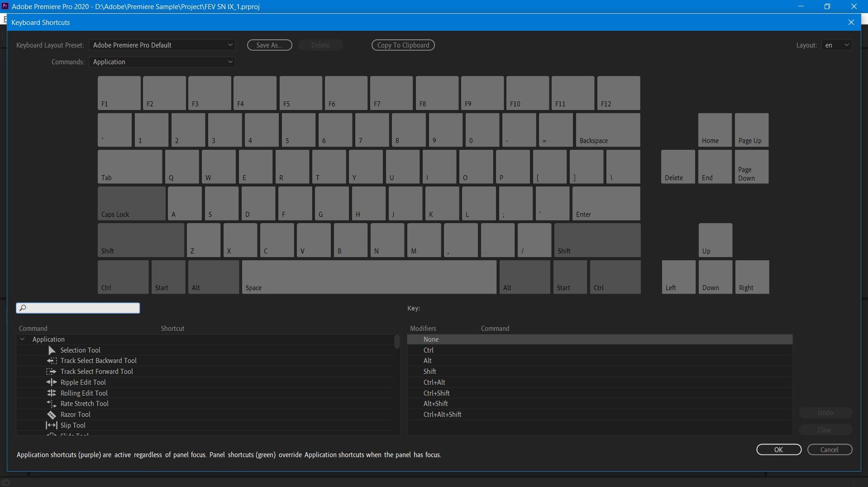Viewport: 868px width, 487px height.
Task: Select the Selection Tool icon in command list
Action: tap(51, 350)
